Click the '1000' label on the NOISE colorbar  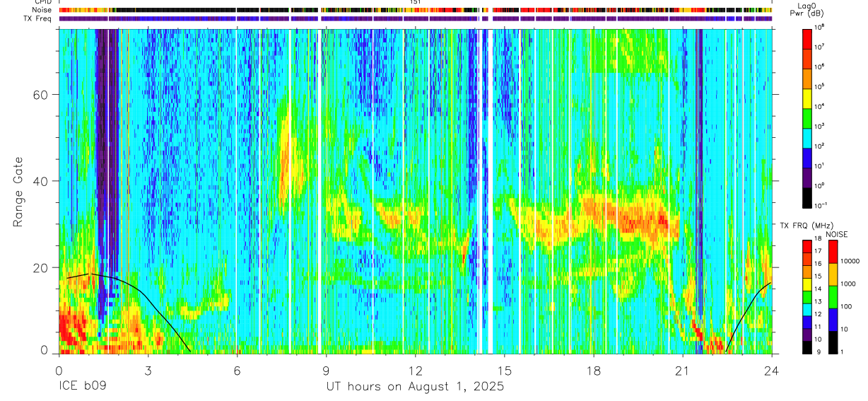point(848,284)
